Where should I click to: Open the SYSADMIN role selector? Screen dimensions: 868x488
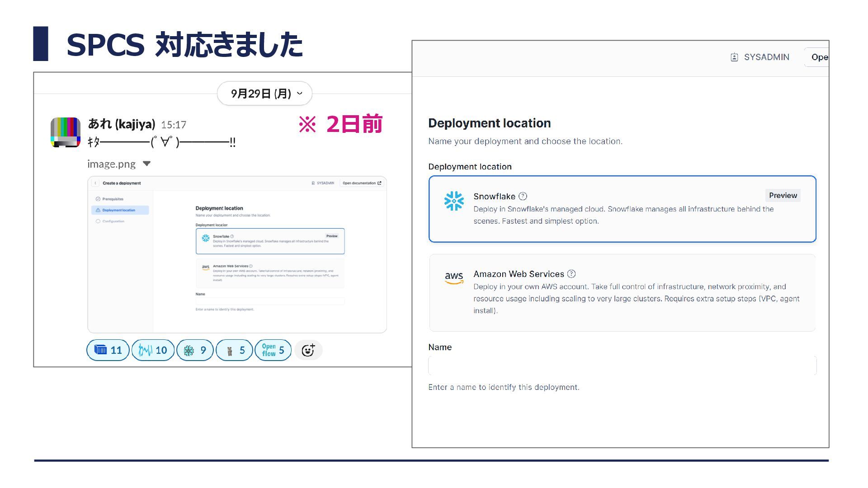(766, 57)
